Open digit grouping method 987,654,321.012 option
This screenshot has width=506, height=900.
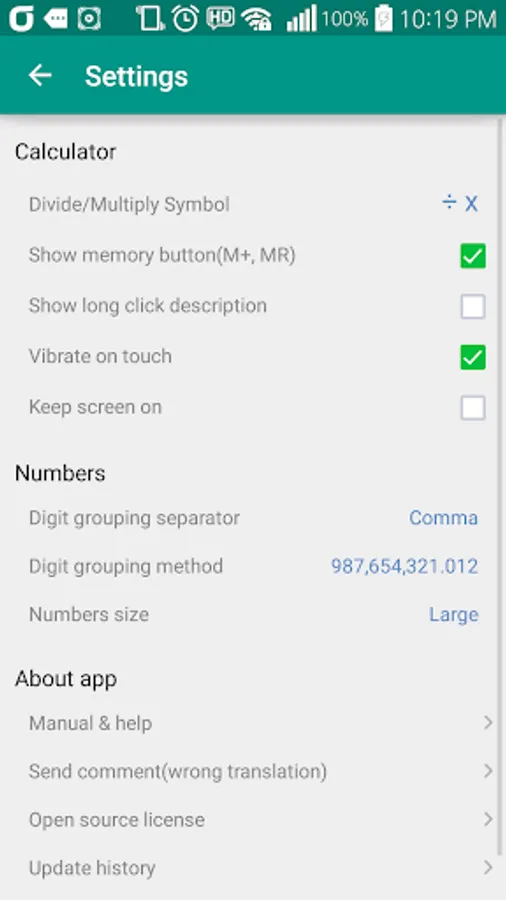pos(404,567)
